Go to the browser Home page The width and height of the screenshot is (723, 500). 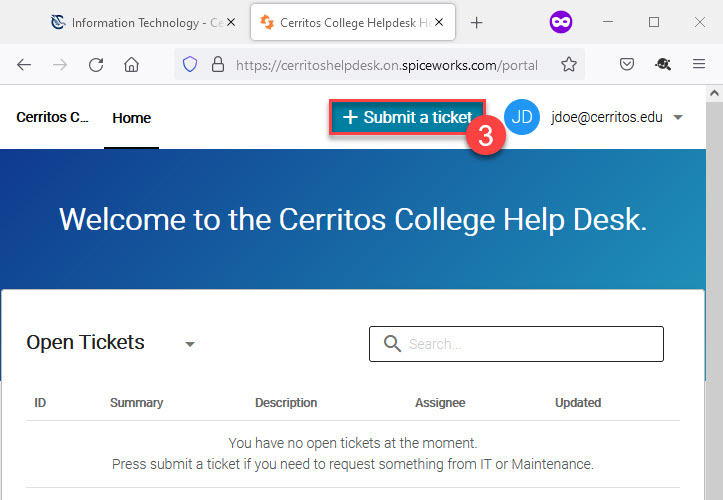(131, 65)
